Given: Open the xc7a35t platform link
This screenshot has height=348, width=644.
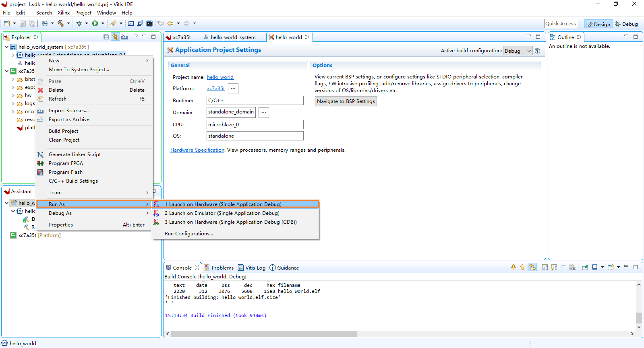Looking at the screenshot, I should coord(216,89).
